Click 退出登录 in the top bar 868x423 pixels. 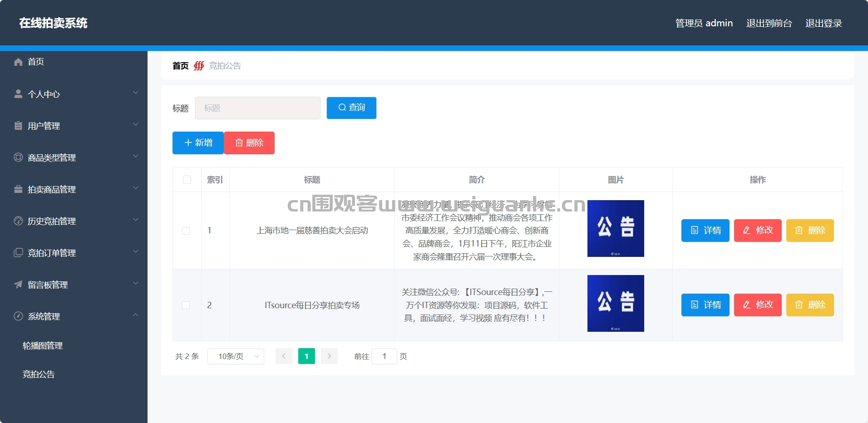pyautogui.click(x=824, y=23)
